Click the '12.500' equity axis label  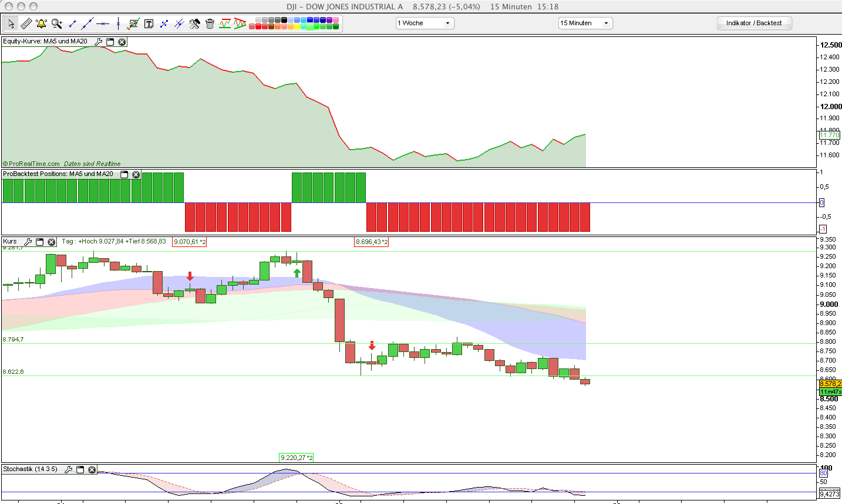(831, 45)
